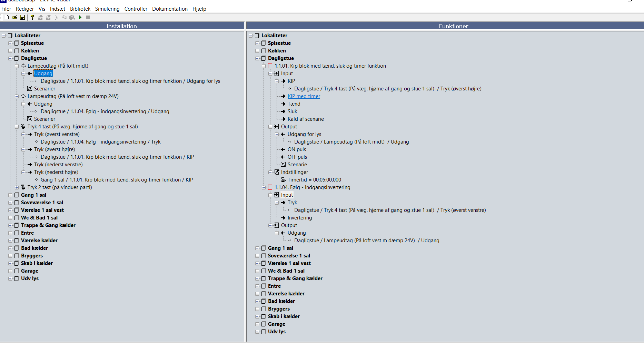Viewport: 644px width, 343px height.
Task: Expand Garage in the Funktioner tree
Action: 257,324
